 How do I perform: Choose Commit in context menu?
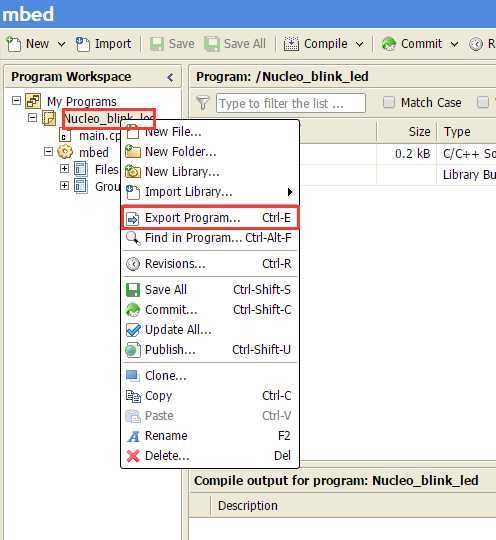[x=210, y=310]
